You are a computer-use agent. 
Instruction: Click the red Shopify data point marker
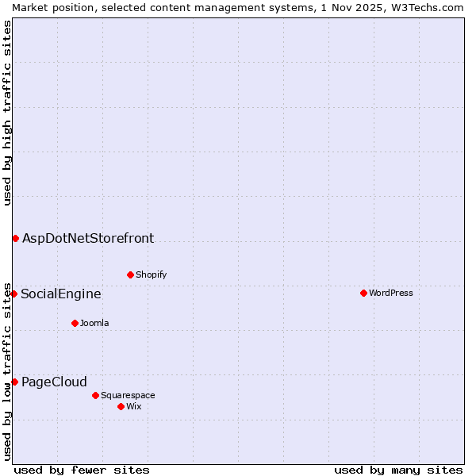click(x=130, y=274)
